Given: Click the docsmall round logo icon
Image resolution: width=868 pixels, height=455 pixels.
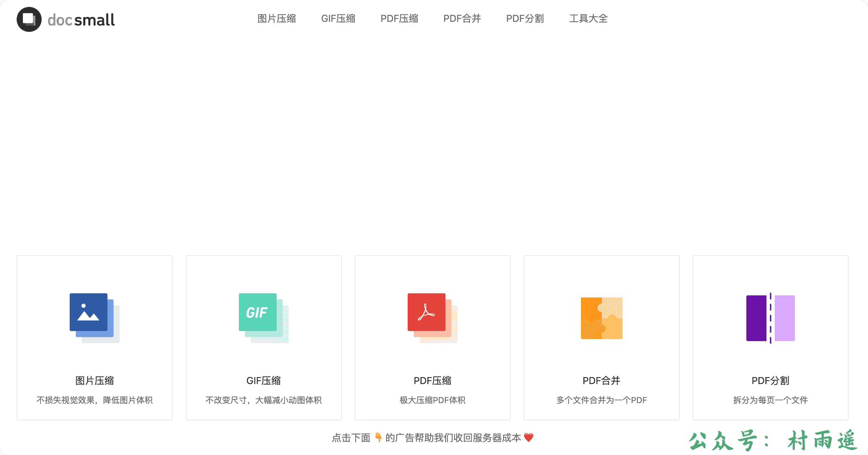Looking at the screenshot, I should tap(29, 19).
